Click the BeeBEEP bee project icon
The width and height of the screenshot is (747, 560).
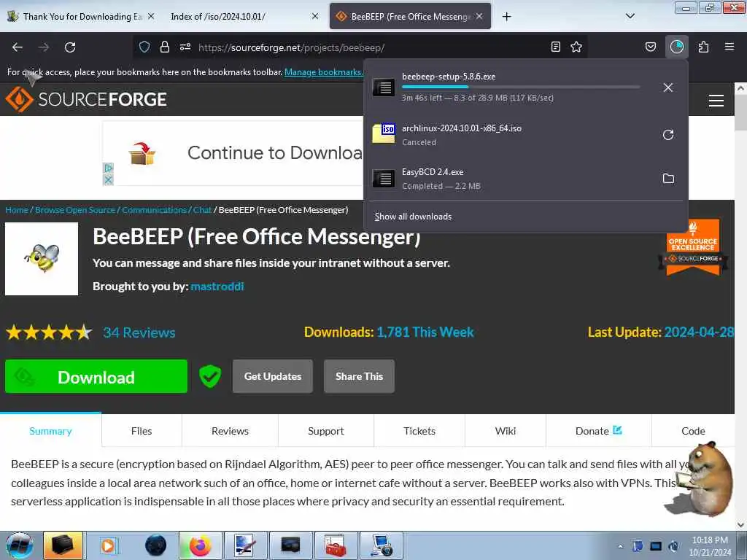42,259
